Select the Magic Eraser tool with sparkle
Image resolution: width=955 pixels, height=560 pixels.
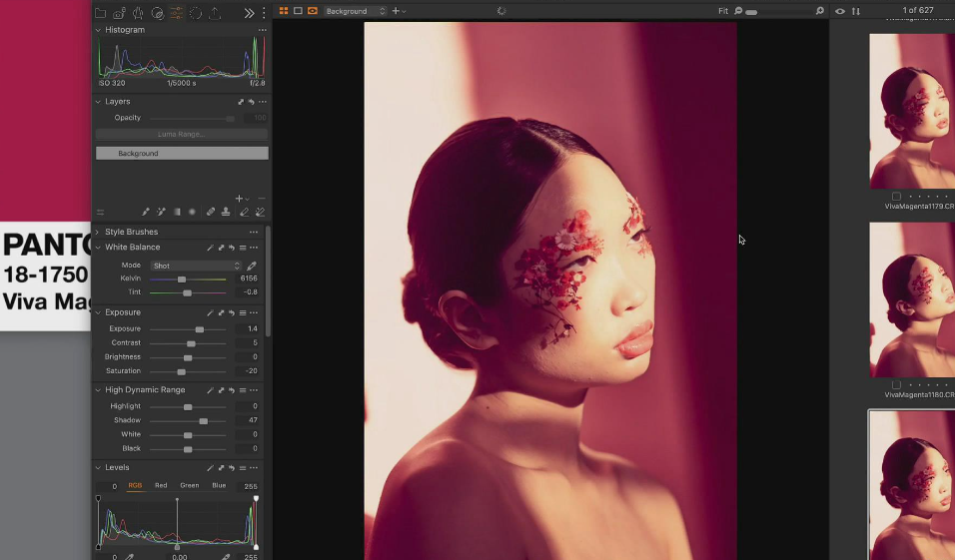coord(260,212)
